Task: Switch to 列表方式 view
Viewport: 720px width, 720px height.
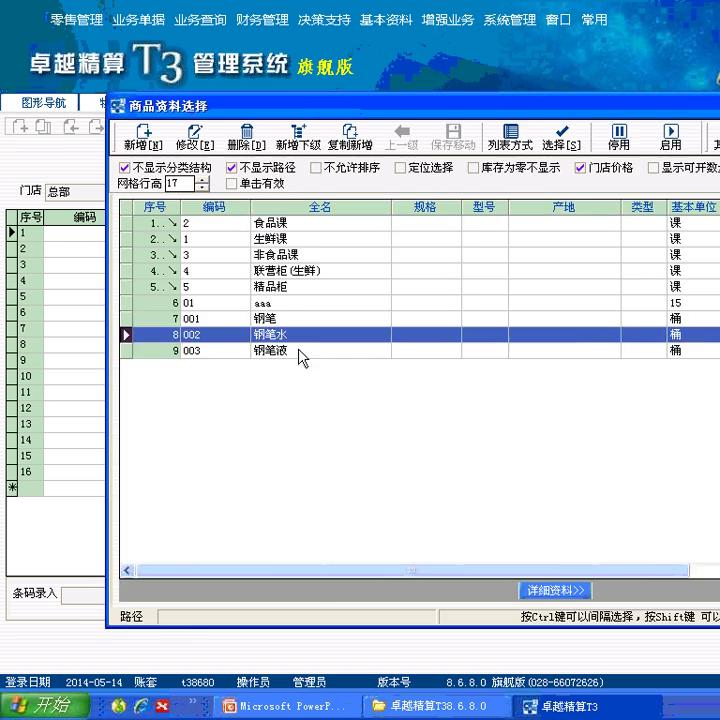Action: point(511,137)
